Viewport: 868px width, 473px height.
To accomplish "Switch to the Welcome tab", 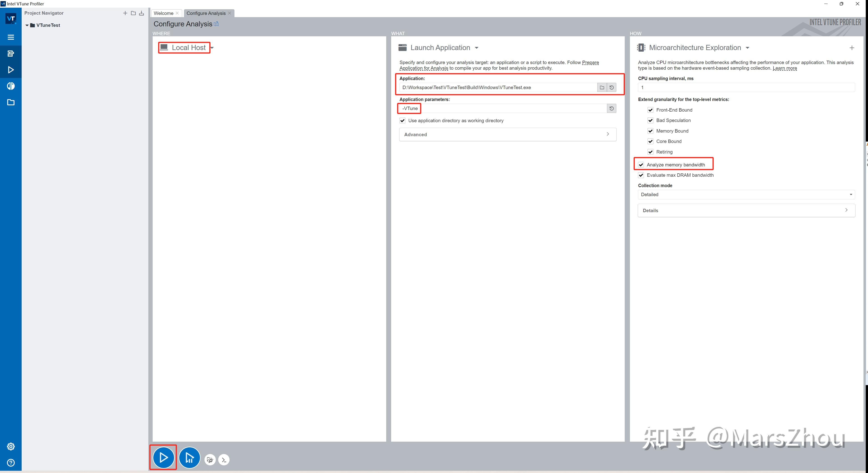I will pyautogui.click(x=163, y=13).
